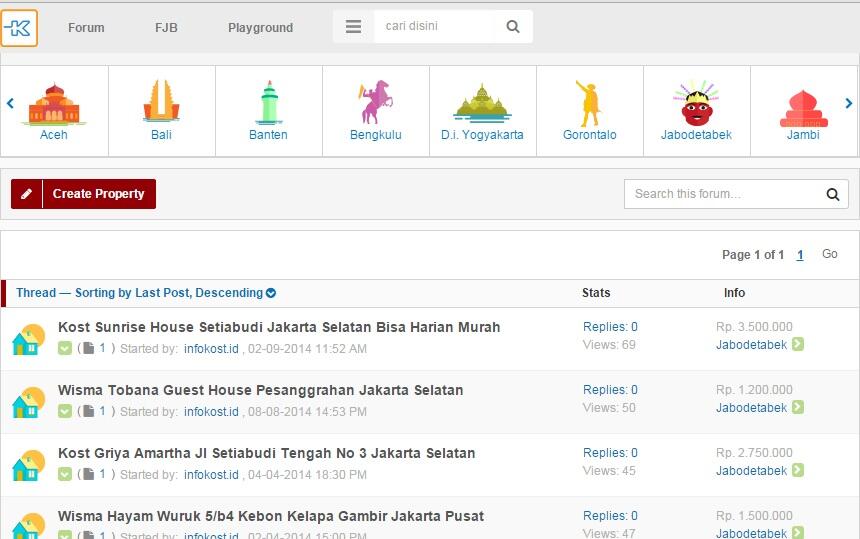
Task: Select the Jabodetabek ondel-ondel mask icon
Action: tap(697, 104)
